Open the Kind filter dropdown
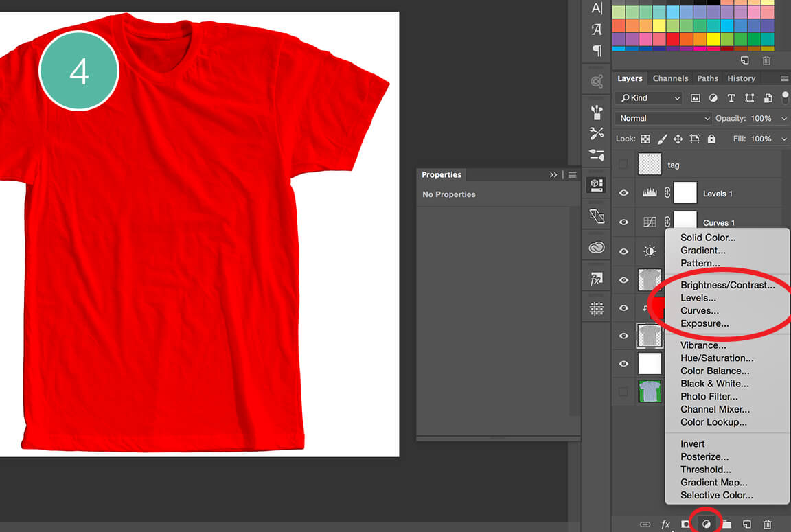The image size is (791, 532). click(x=647, y=97)
